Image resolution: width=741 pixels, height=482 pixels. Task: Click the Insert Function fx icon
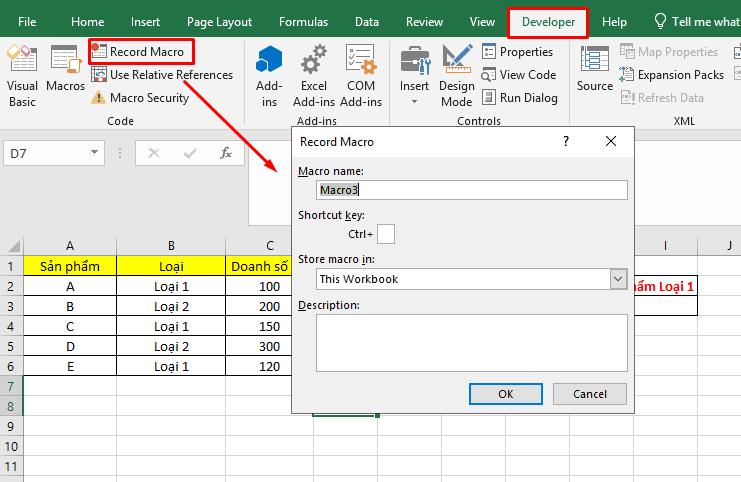pyautogui.click(x=226, y=153)
